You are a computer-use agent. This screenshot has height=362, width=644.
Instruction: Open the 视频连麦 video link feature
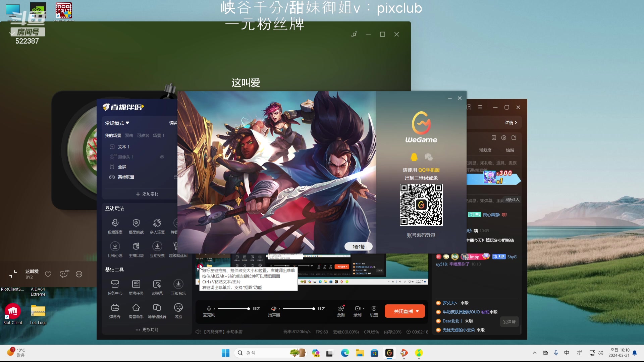tap(115, 223)
